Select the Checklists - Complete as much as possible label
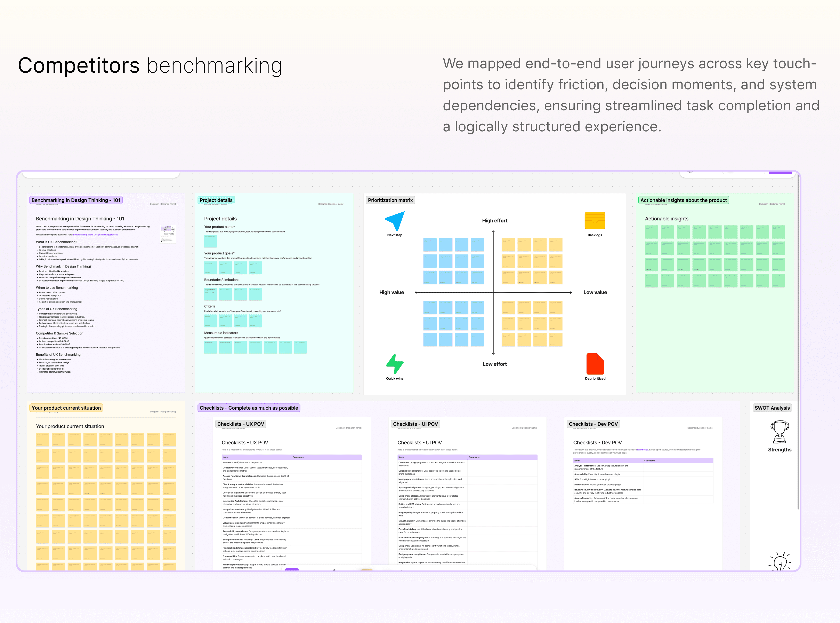Image resolution: width=840 pixels, height=623 pixels. click(x=249, y=408)
